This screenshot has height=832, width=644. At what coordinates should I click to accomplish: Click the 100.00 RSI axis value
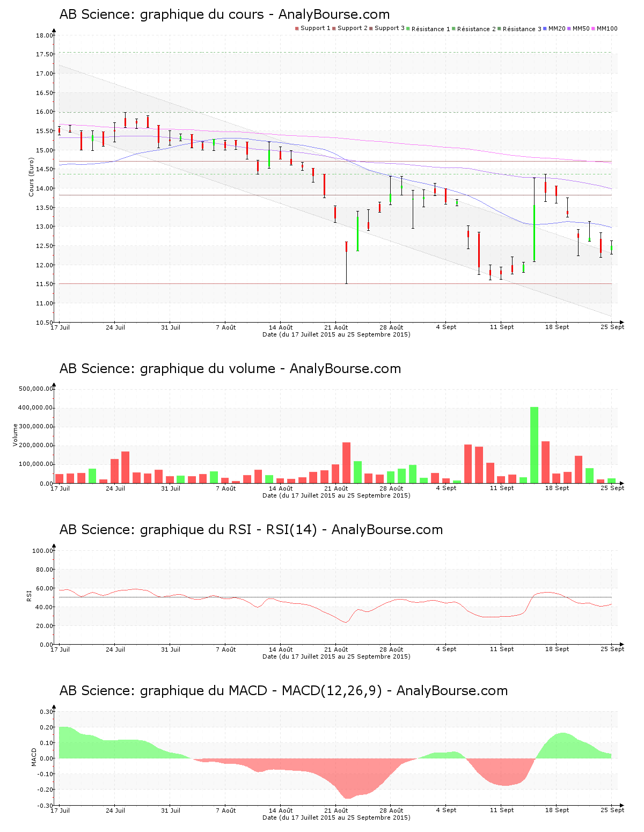(x=42, y=551)
